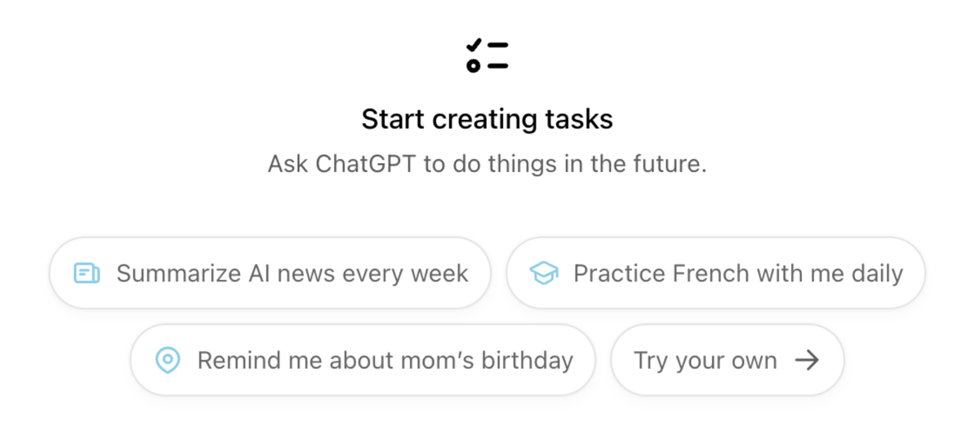This screenshot has height=430, width=980.
Task: Click the graduation cap icon beside Practice French
Action: (x=544, y=273)
